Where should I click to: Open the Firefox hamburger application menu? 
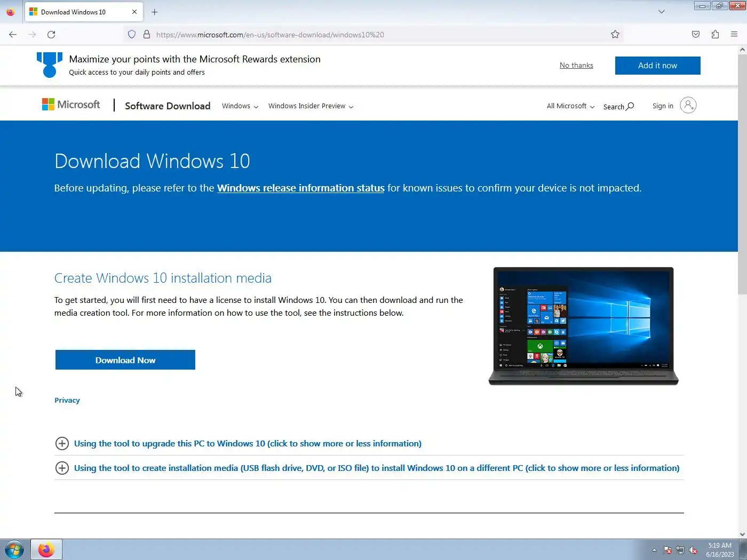pyautogui.click(x=734, y=34)
